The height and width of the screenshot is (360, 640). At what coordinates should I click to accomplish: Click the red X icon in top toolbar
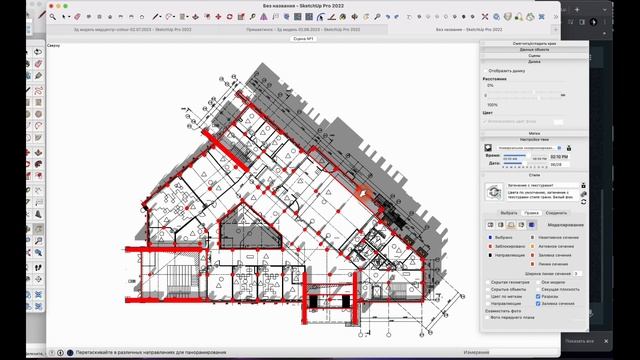(484, 17)
